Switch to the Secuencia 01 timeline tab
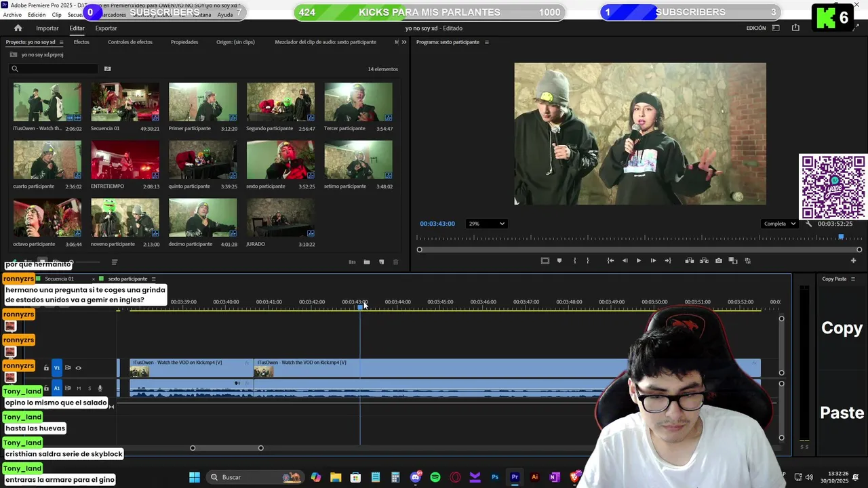The image size is (868, 488). click(59, 279)
